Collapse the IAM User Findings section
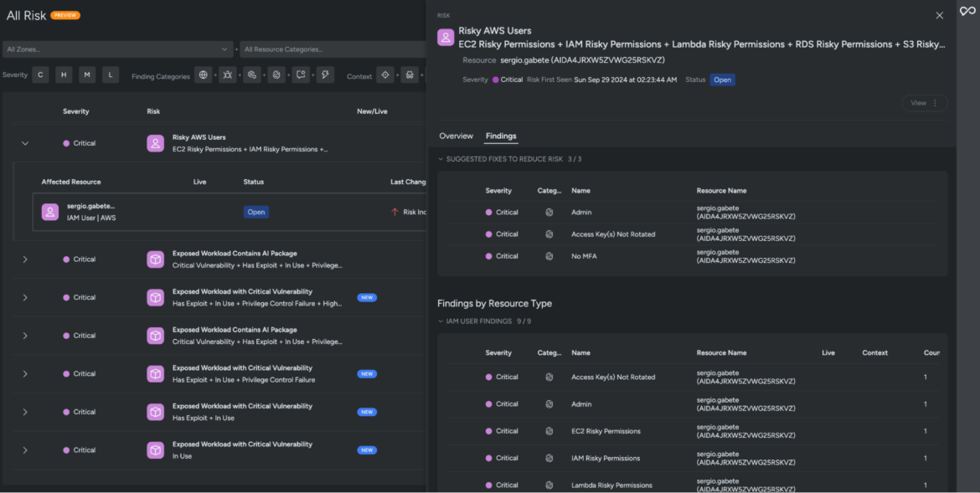Image resolution: width=980 pixels, height=493 pixels. (x=441, y=321)
